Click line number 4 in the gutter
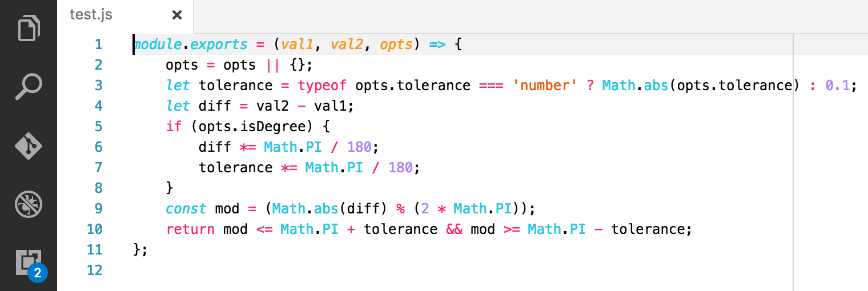Viewport: 868px width, 291px height. click(x=98, y=106)
